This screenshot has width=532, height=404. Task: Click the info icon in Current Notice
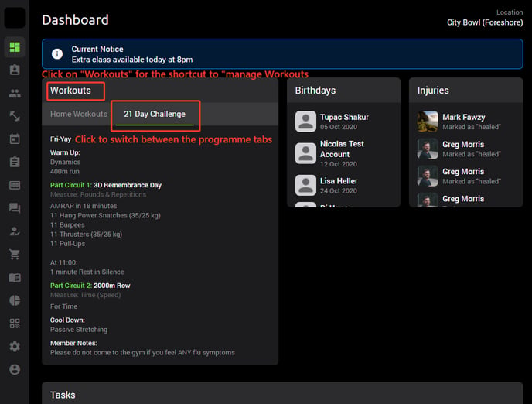click(x=57, y=54)
